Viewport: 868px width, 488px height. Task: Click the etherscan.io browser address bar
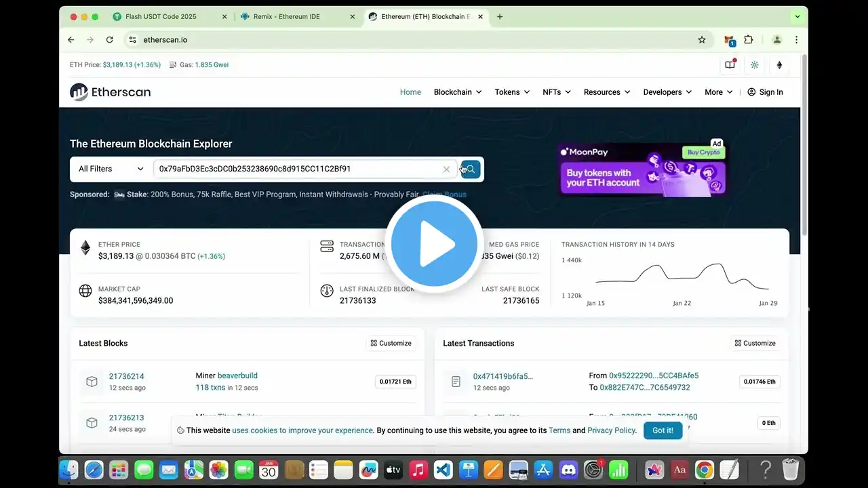coord(417,40)
